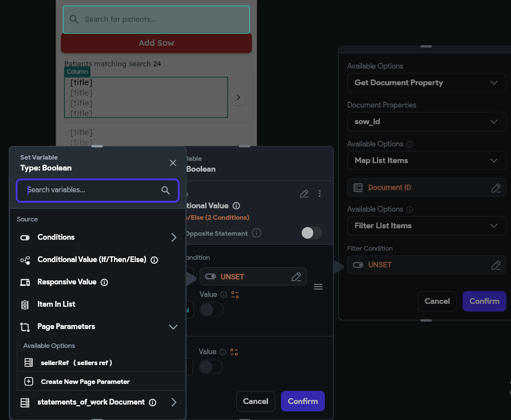Click the drag handle beside the UNSET condition
The width and height of the screenshot is (511, 420).
coord(318,287)
